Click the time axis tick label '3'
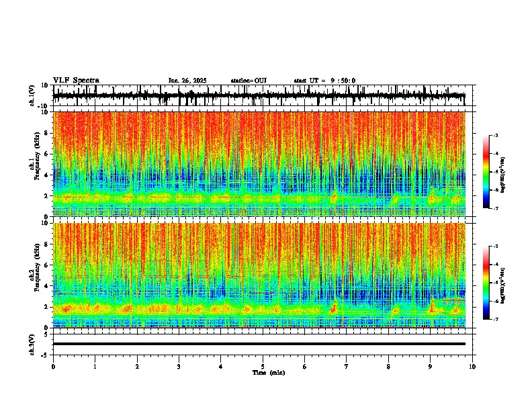This screenshot has width=532, height=411. [x=179, y=367]
